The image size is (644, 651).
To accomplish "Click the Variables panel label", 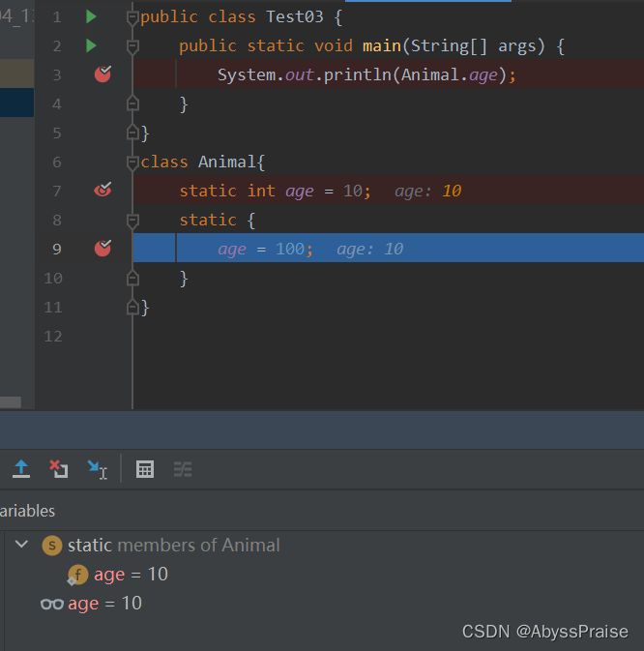I will coord(27,511).
